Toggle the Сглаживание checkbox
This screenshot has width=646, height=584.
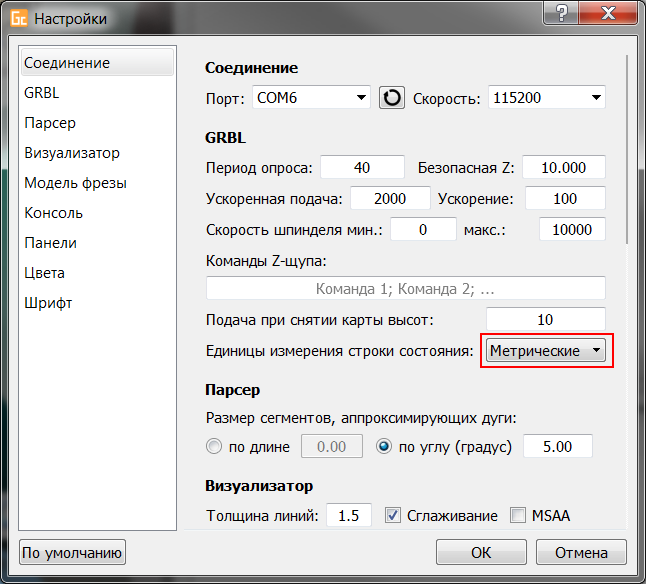[x=393, y=515]
